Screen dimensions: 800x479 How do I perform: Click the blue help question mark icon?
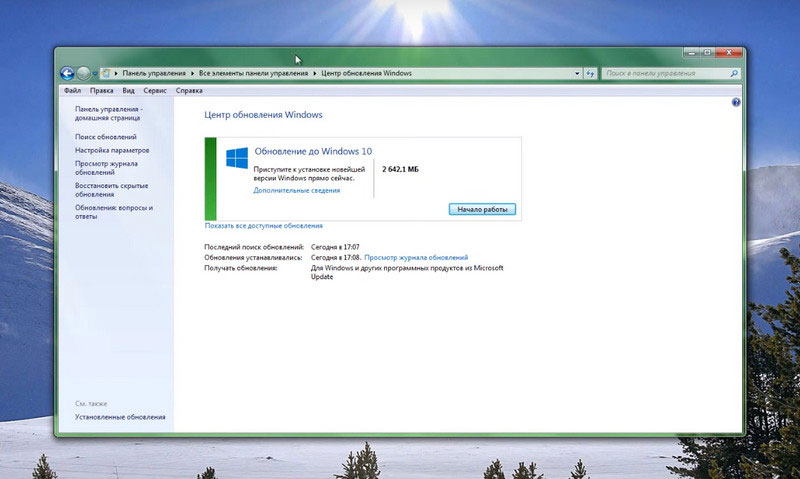click(736, 103)
